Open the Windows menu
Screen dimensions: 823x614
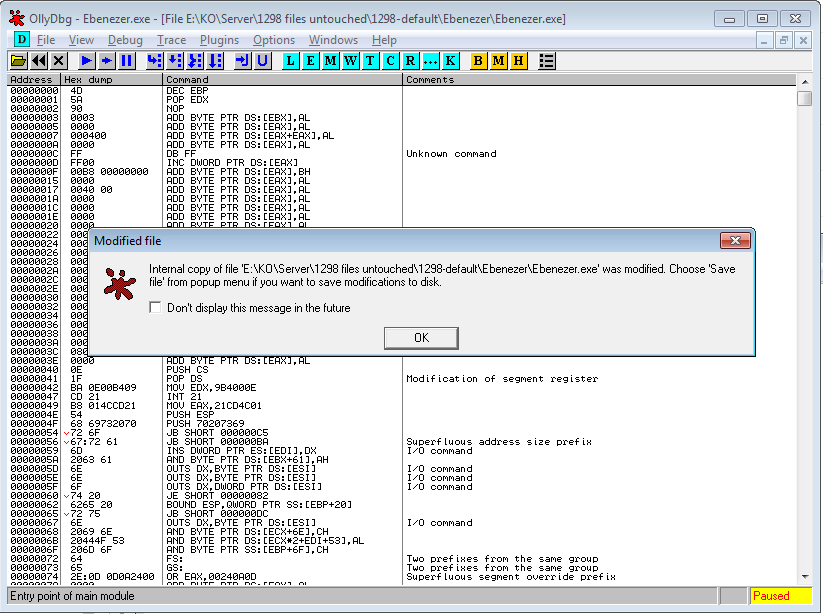click(x=333, y=40)
